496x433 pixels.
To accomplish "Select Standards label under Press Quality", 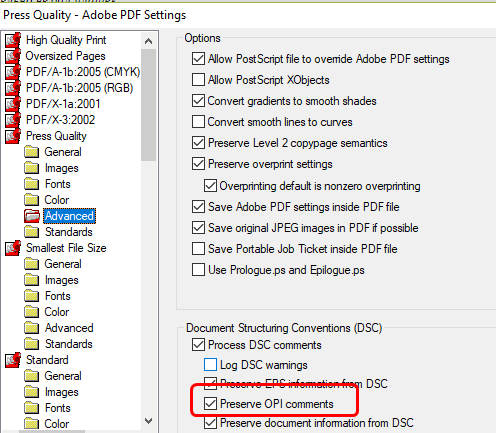I will [x=69, y=232].
